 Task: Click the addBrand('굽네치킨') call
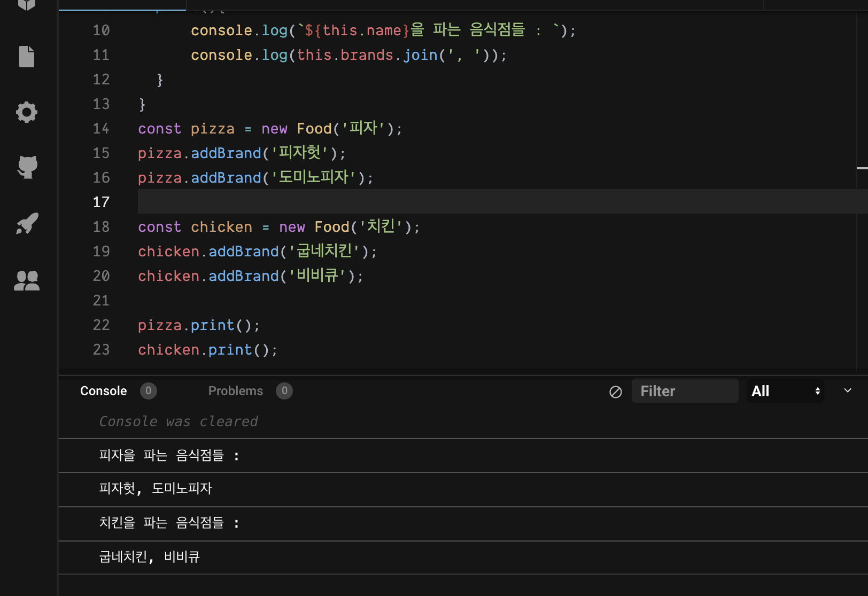293,252
